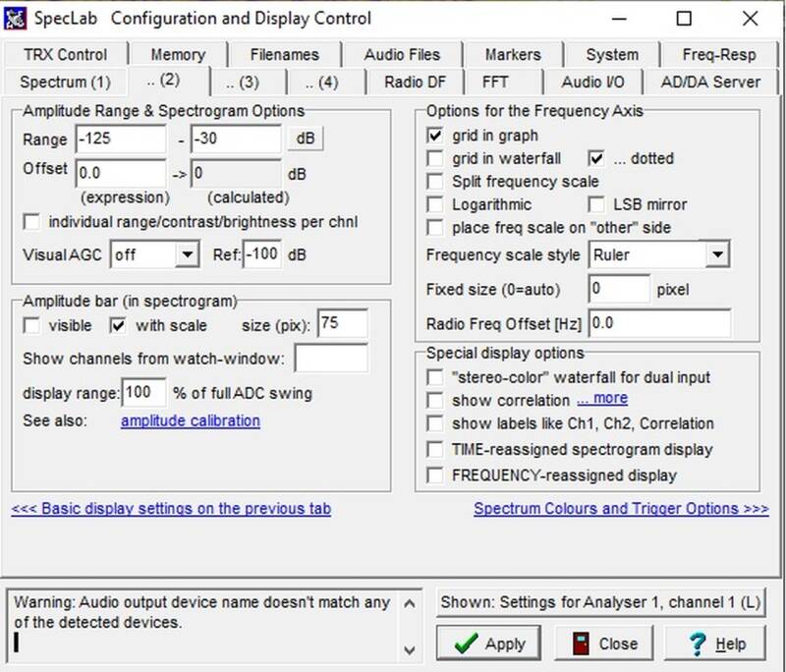
Task: Click the display range field showing 100
Action: [143, 392]
